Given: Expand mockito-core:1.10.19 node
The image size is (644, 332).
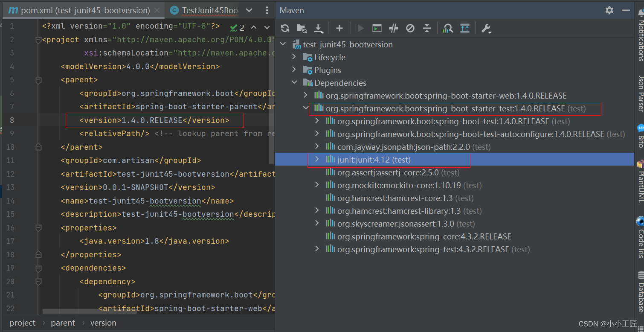Looking at the screenshot, I should pos(316,185).
